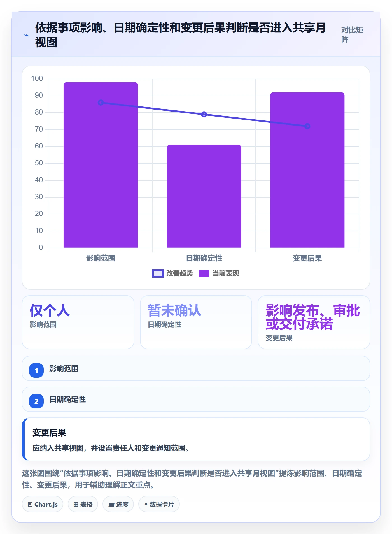Click the 数据卡片 tag chip
The height and width of the screenshot is (534, 392).
159,504
